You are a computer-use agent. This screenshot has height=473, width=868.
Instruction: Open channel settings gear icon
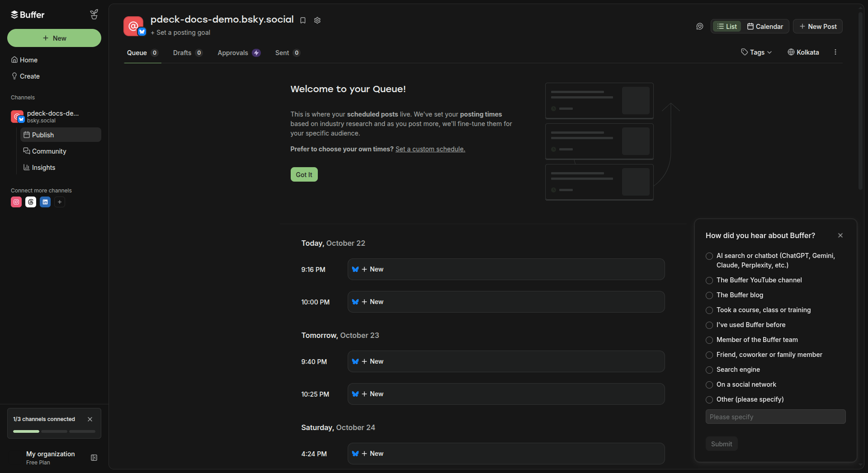tap(317, 20)
